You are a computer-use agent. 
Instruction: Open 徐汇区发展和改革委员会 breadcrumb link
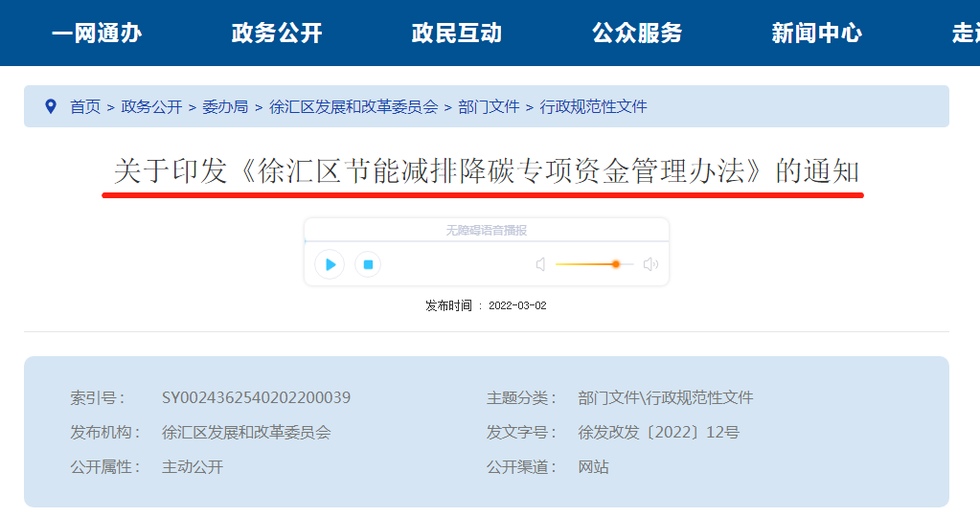coord(353,107)
